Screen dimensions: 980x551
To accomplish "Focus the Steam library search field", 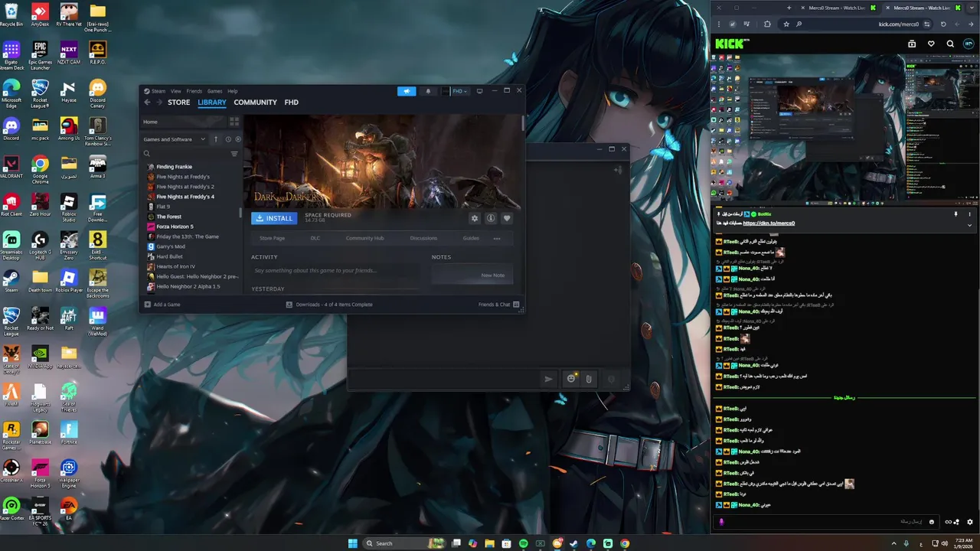I will (x=186, y=154).
